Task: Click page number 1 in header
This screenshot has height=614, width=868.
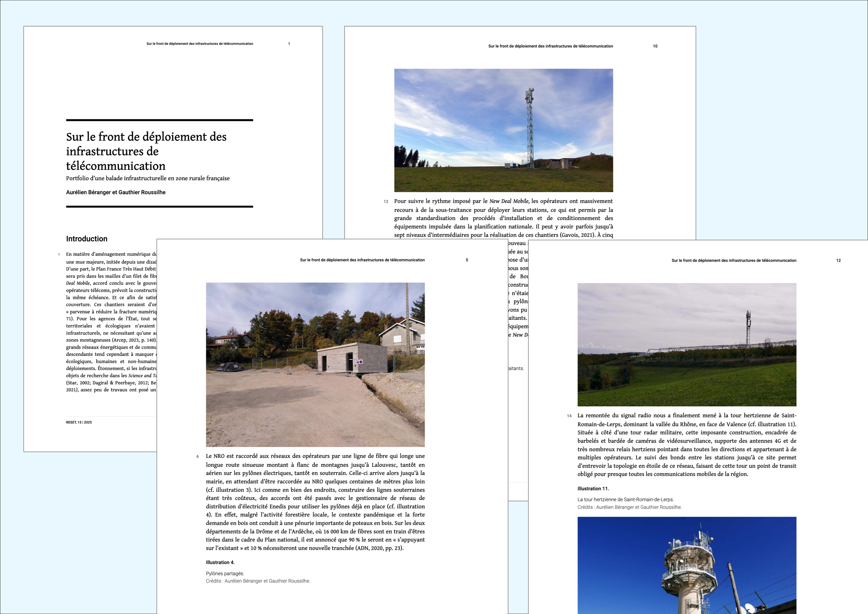Action: pos(289,44)
